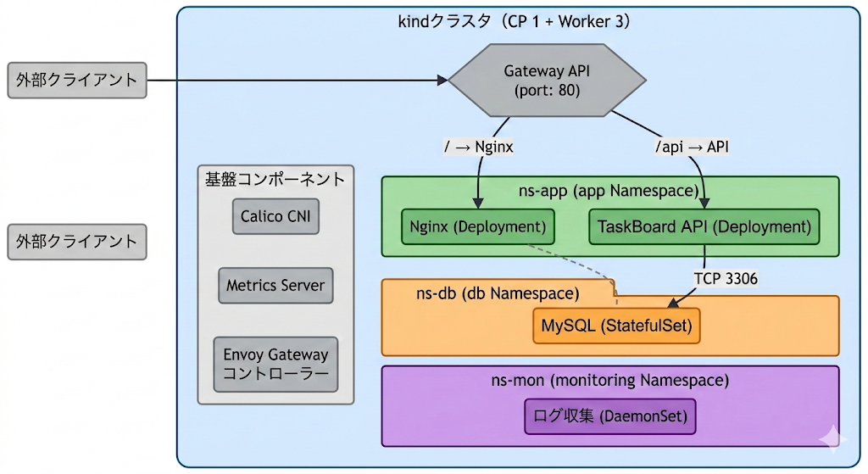Click the Metrics Server component box
Viewport: 868px width, 474px height.
[x=275, y=286]
